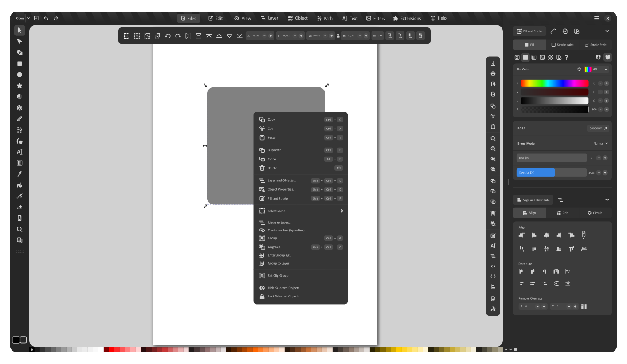Click the Deselect icon in top toolbar
Viewport: 627px width, 364px height.
(x=147, y=35)
